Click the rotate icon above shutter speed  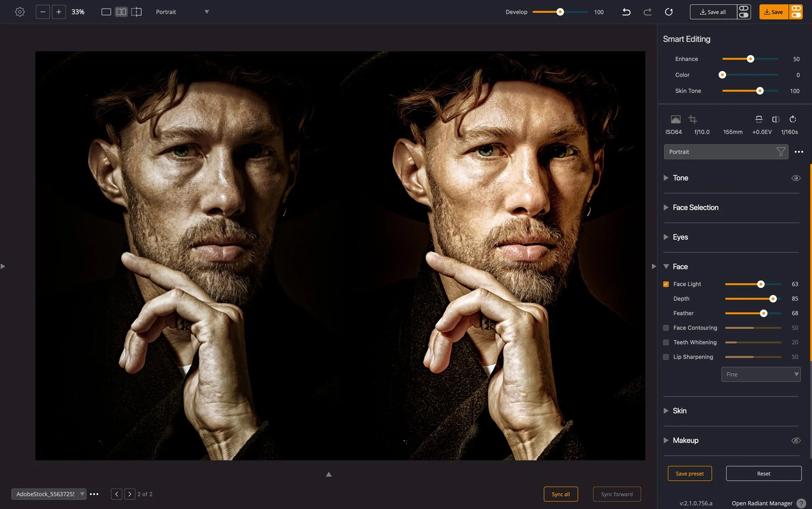tap(793, 119)
